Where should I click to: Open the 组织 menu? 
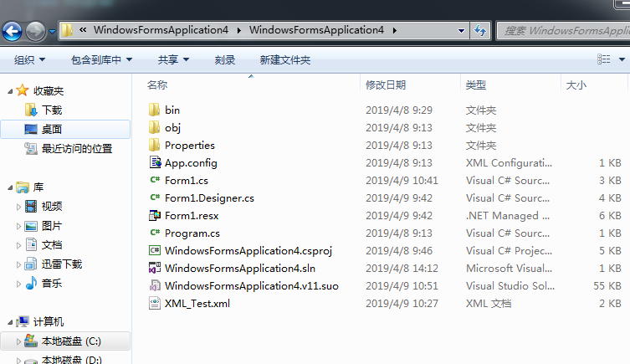click(x=29, y=60)
